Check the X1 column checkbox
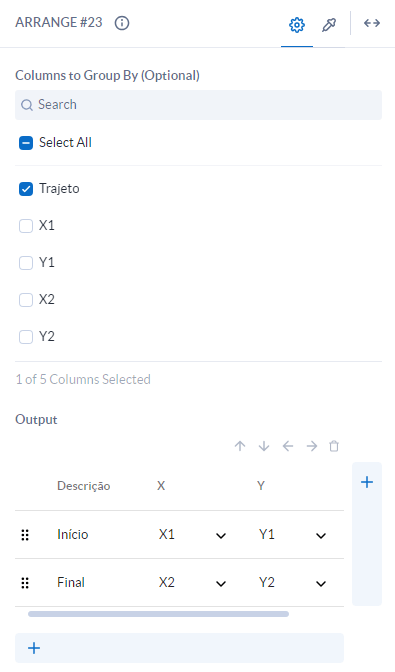 pyautogui.click(x=26, y=226)
